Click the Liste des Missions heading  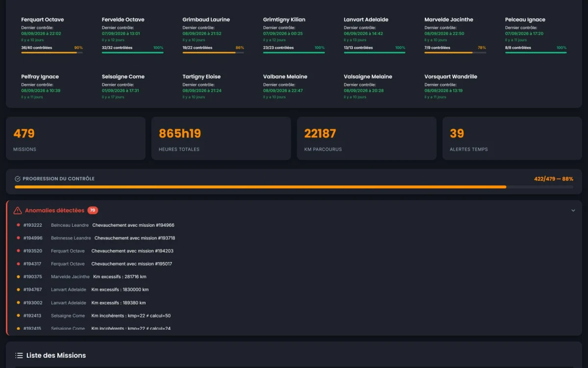click(56, 355)
